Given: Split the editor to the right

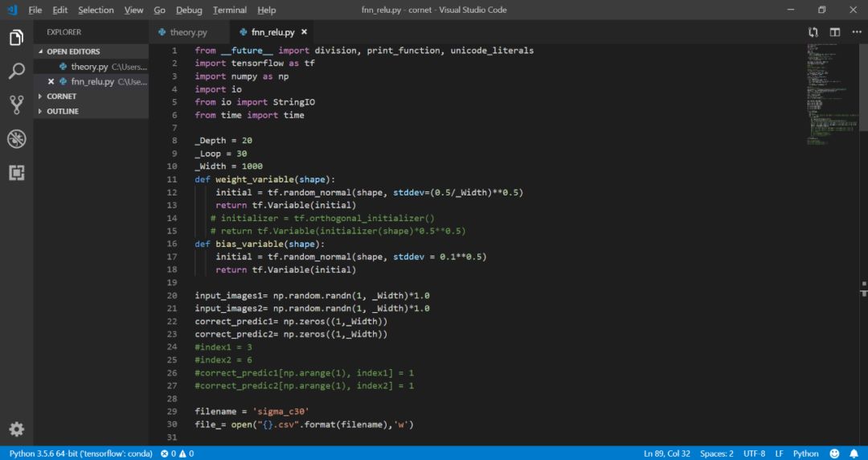Looking at the screenshot, I should 835,32.
